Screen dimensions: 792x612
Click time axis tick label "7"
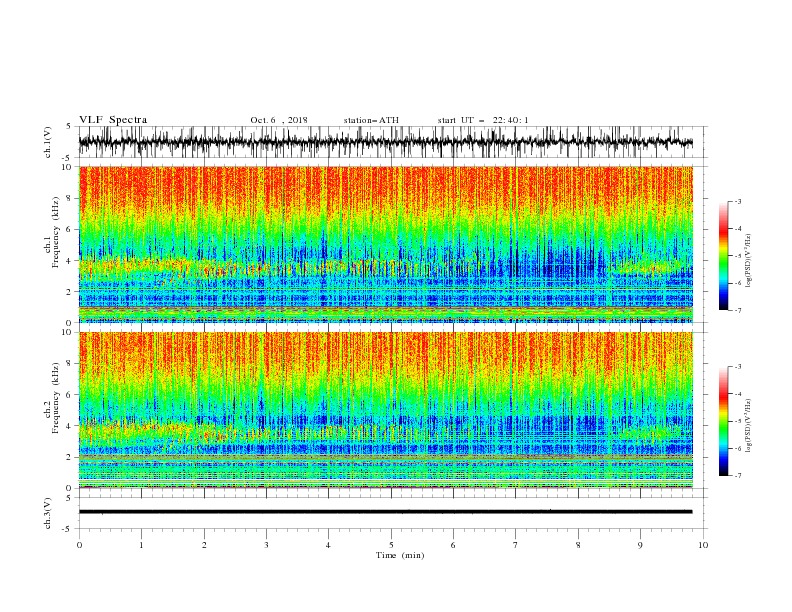coord(516,545)
